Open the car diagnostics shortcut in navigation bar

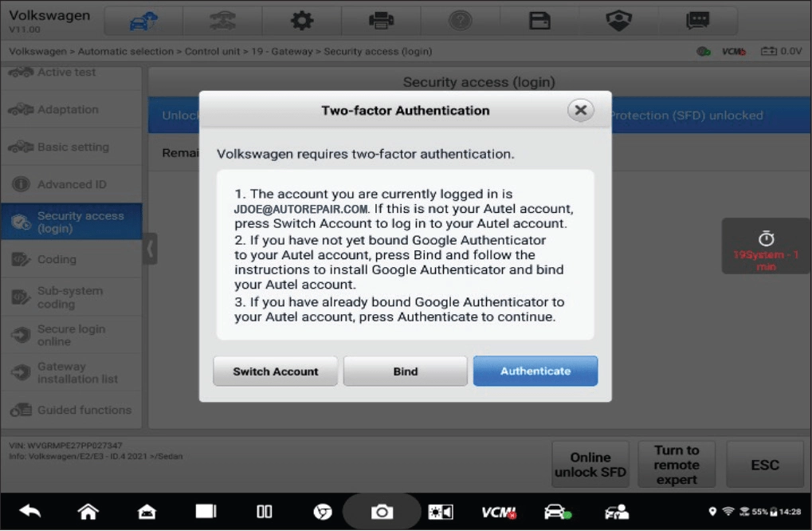557,512
